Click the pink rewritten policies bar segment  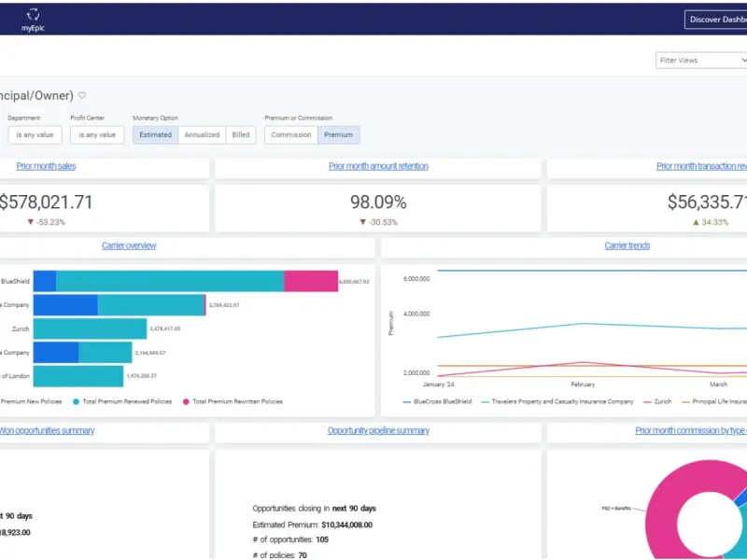tap(311, 281)
